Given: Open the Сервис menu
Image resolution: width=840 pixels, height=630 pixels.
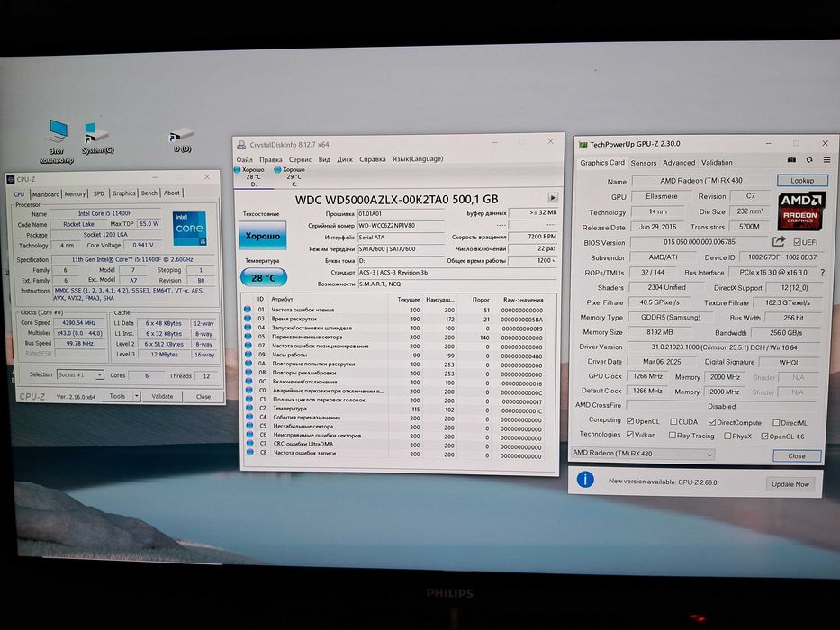Looking at the screenshot, I should tap(300, 159).
